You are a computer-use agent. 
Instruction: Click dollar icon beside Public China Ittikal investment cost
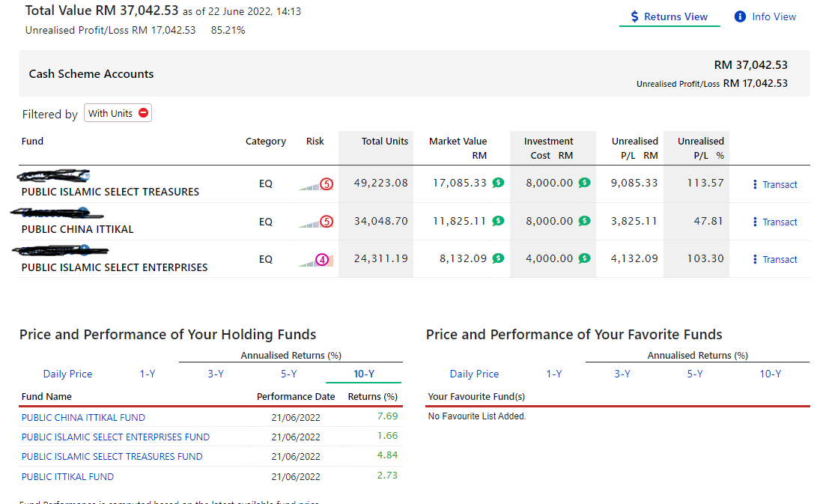(585, 221)
